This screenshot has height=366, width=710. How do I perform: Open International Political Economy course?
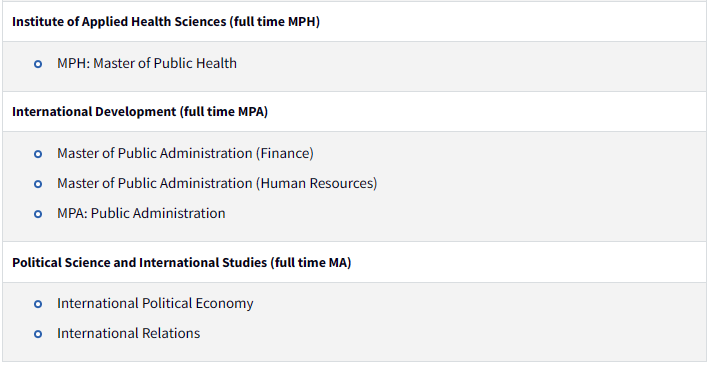[155, 303]
